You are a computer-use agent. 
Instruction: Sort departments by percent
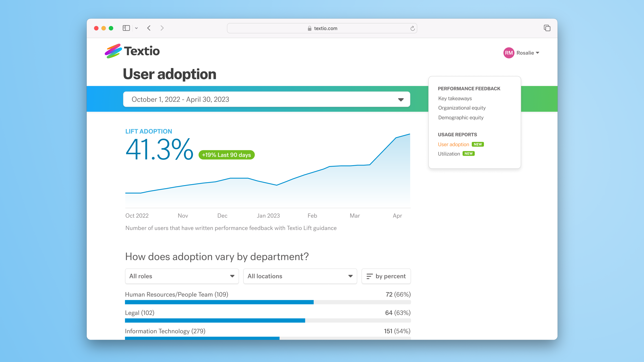click(386, 276)
